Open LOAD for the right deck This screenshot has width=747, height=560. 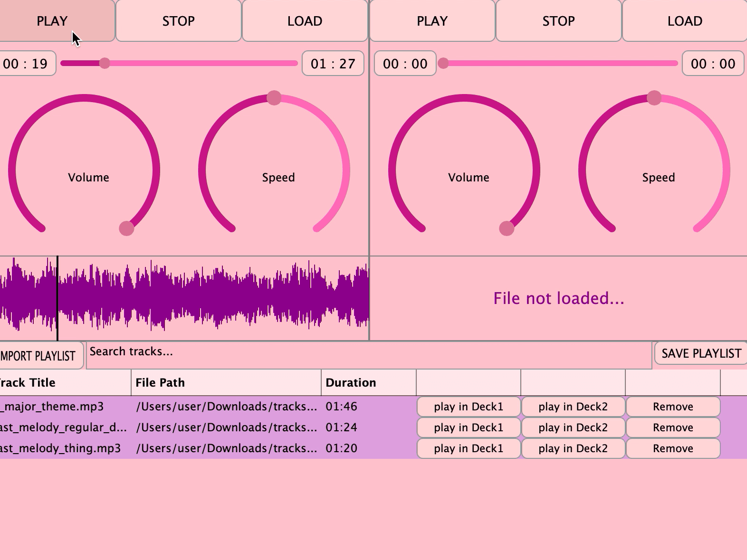tap(684, 21)
